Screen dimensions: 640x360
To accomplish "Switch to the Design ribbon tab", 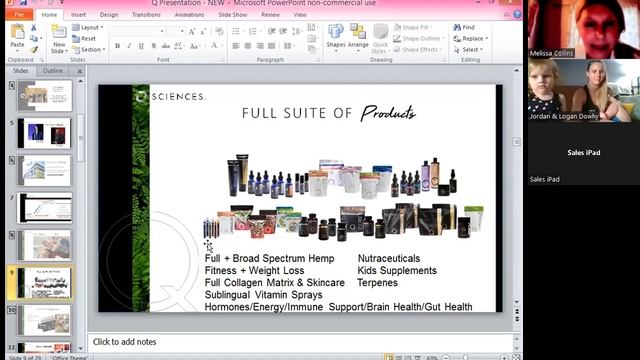I will (109, 14).
